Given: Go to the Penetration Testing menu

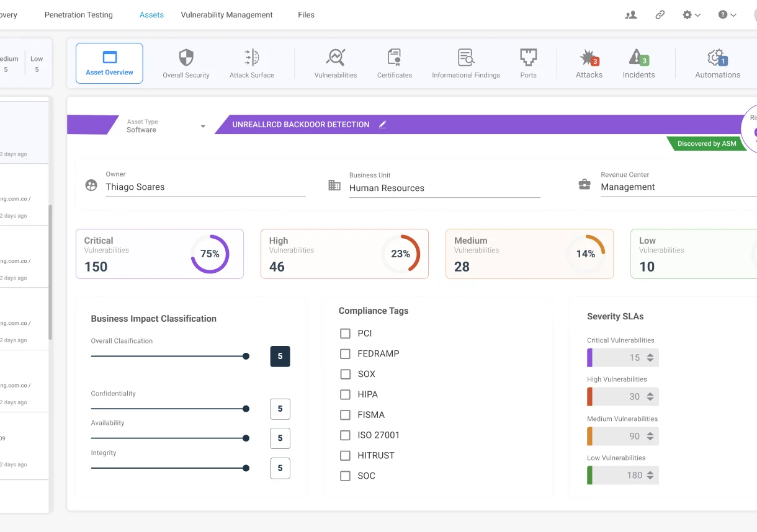Looking at the screenshot, I should [79, 15].
